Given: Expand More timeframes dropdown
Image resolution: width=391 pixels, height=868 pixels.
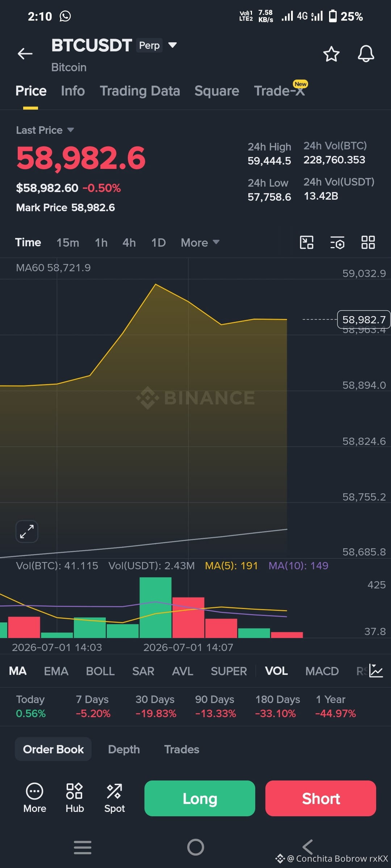Looking at the screenshot, I should (200, 243).
